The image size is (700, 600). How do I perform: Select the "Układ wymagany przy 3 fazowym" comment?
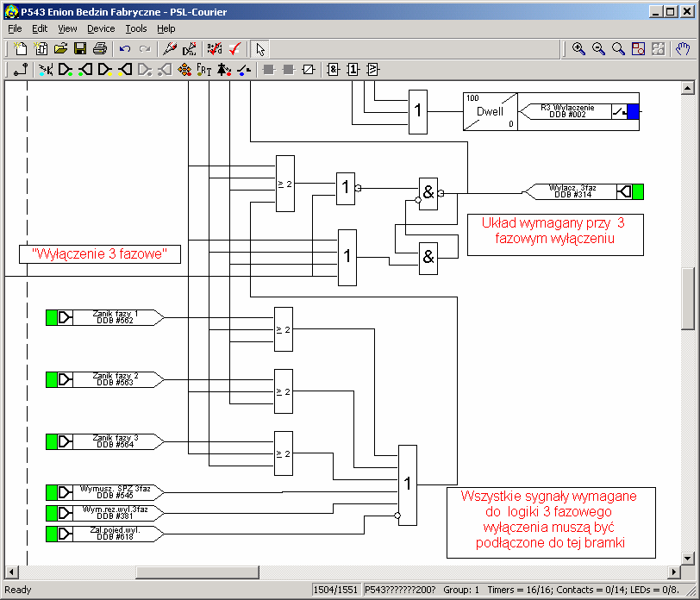(555, 234)
